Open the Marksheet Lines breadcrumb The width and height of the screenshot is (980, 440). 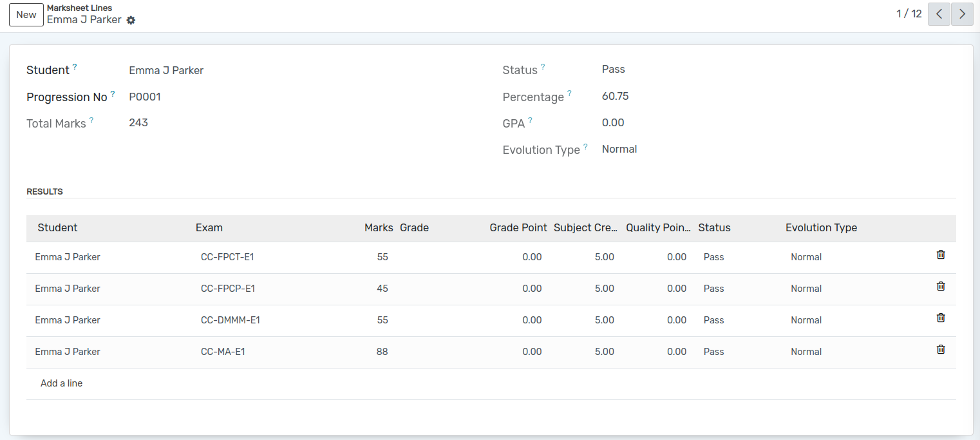tap(79, 8)
